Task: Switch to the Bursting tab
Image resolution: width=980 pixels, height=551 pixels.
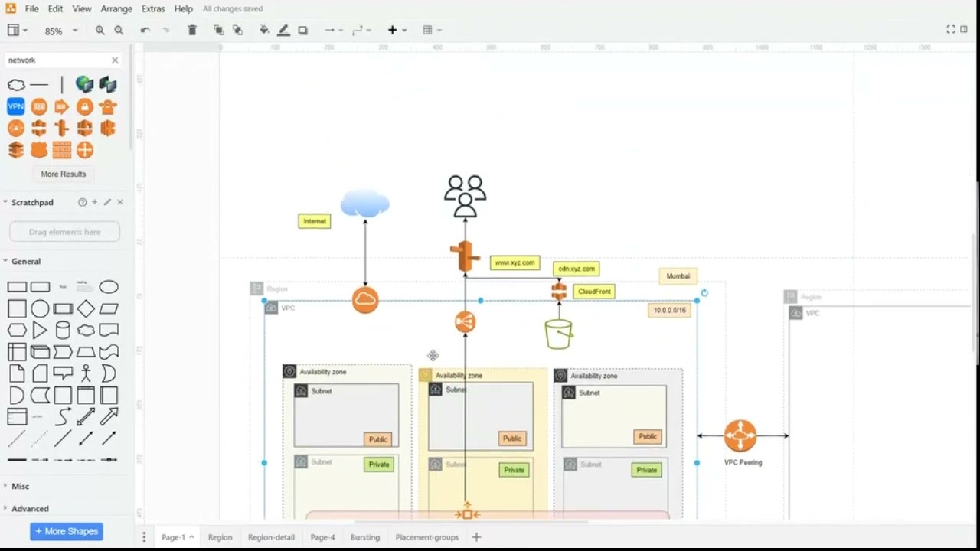Action: pyautogui.click(x=365, y=537)
